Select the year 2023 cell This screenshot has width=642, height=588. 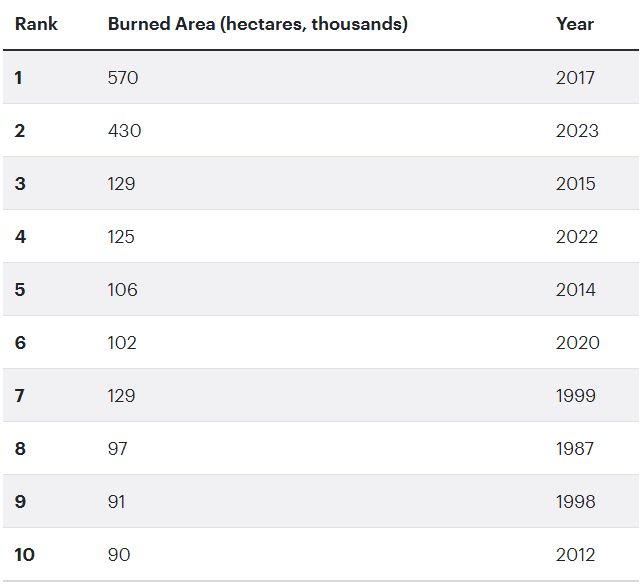click(577, 131)
